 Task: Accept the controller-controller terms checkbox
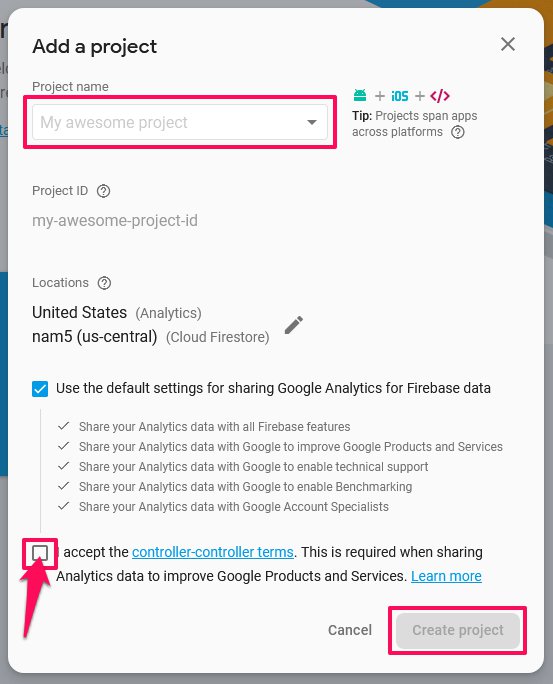click(x=40, y=553)
